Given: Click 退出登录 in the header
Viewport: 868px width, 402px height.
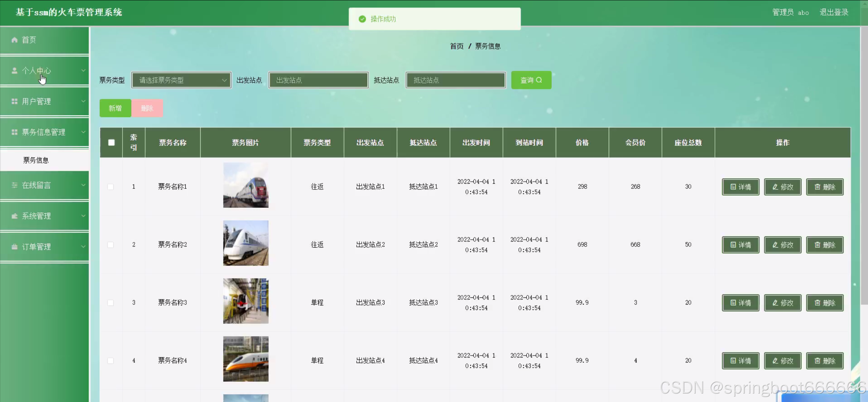Looking at the screenshot, I should tap(834, 12).
